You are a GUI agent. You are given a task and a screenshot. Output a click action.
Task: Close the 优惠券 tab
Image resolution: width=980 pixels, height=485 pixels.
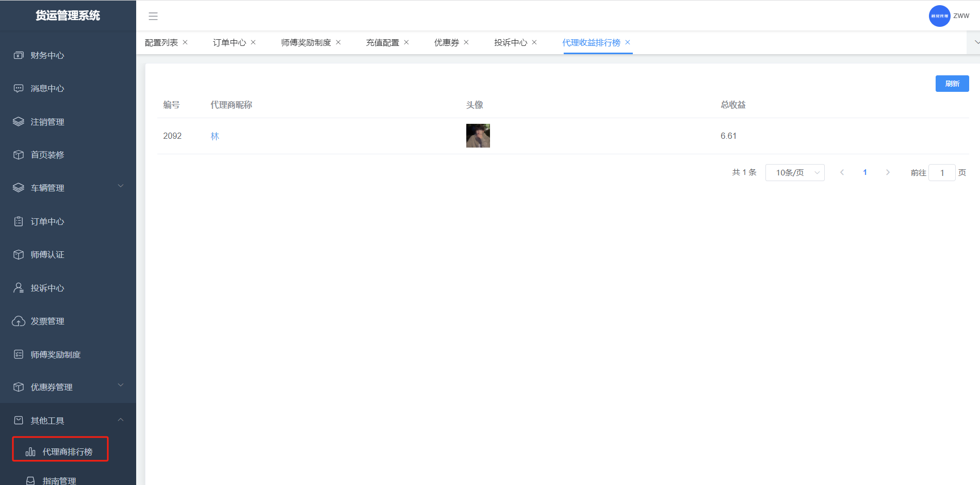(x=466, y=42)
